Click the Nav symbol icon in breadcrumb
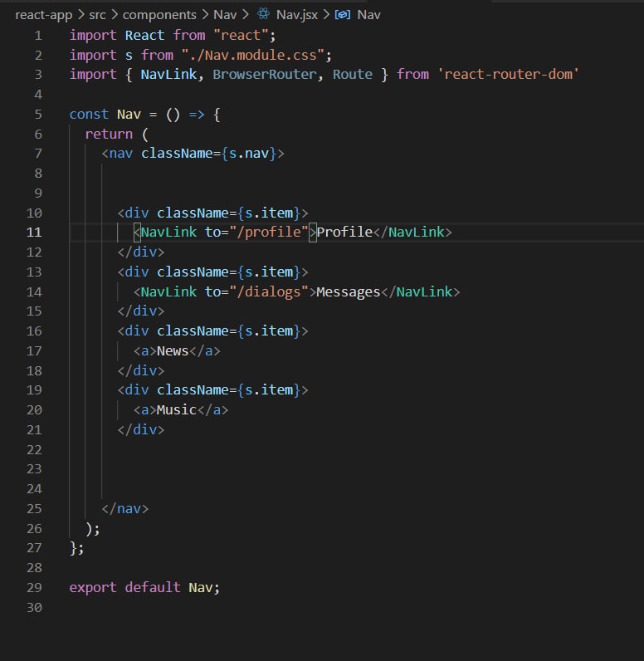The height and width of the screenshot is (661, 644). click(x=343, y=15)
